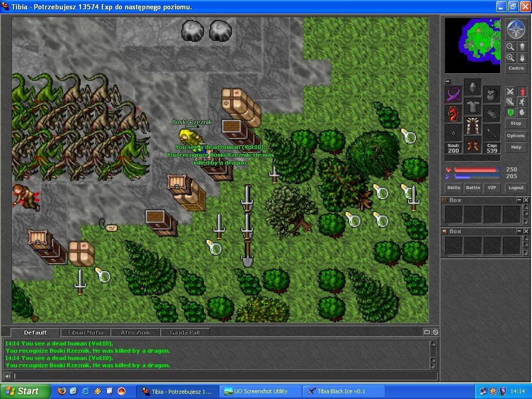Click the Stop button
This screenshot has height=399, width=532.
point(516,123)
